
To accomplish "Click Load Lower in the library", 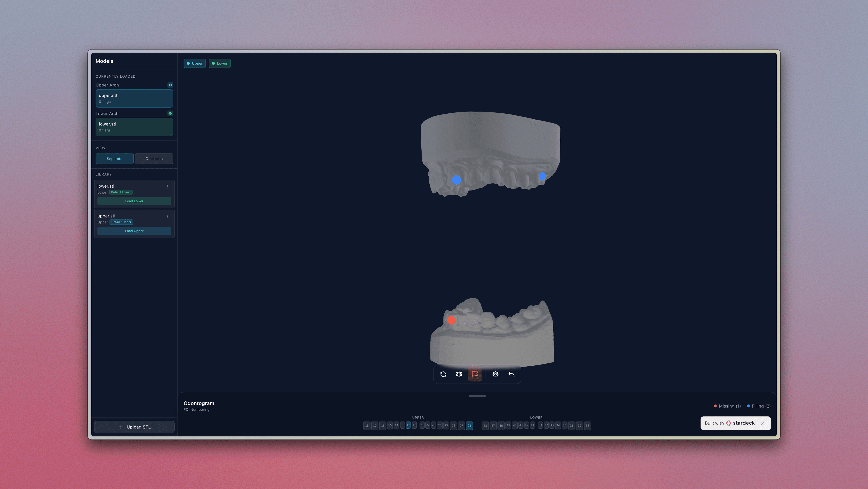I will 134,201.
